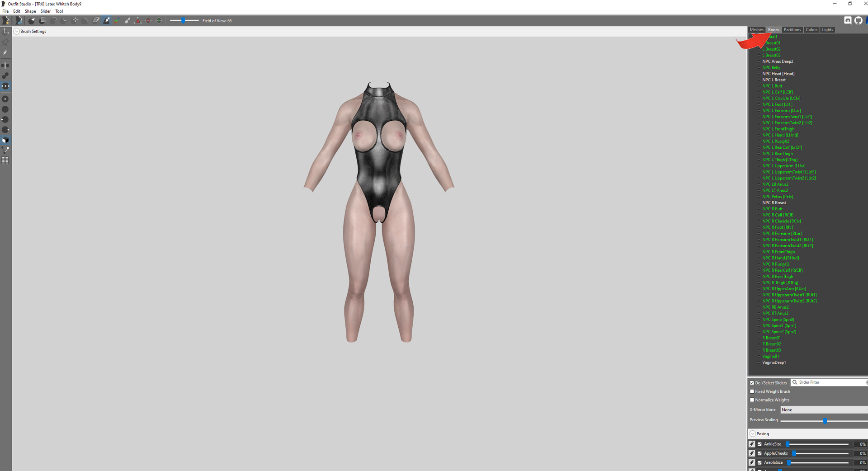868x471 pixels.
Task: Pick the Undiff eraser brush tool
Action: point(96,20)
